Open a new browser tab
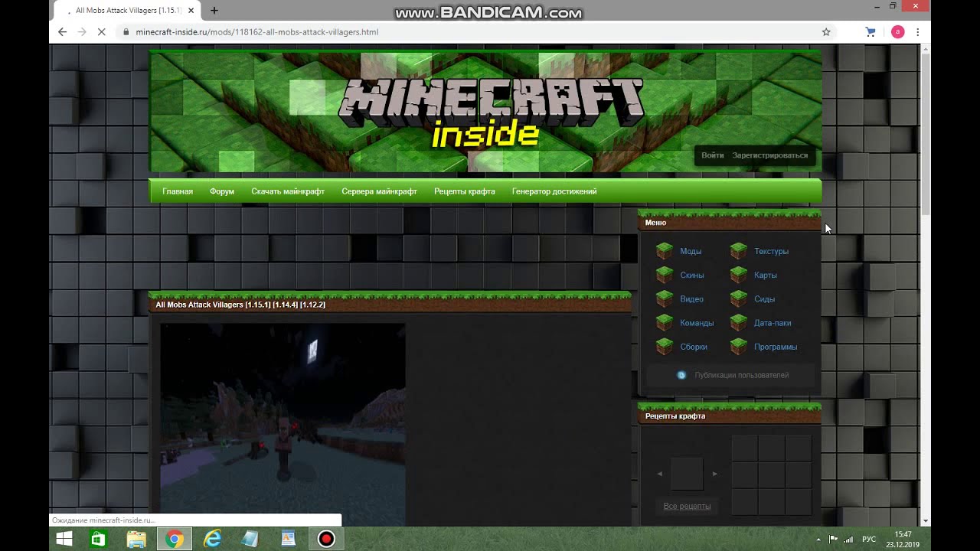Screen dimensions: 980x551 point(214,11)
